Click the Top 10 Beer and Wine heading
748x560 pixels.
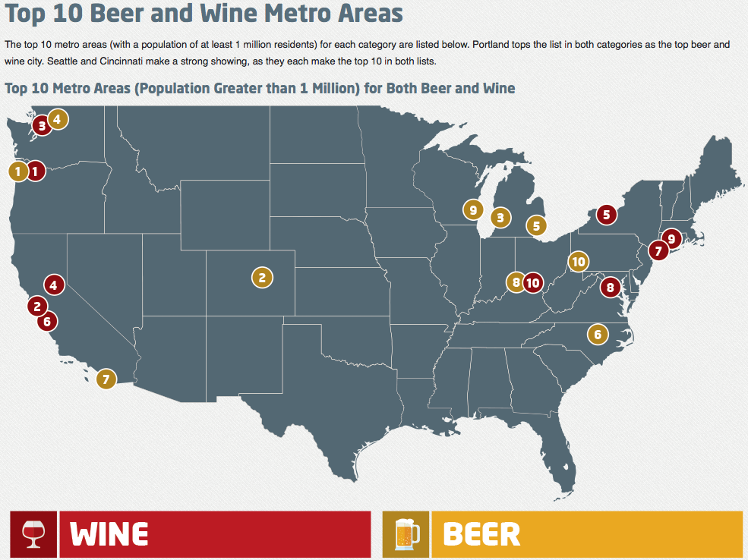[204, 13]
